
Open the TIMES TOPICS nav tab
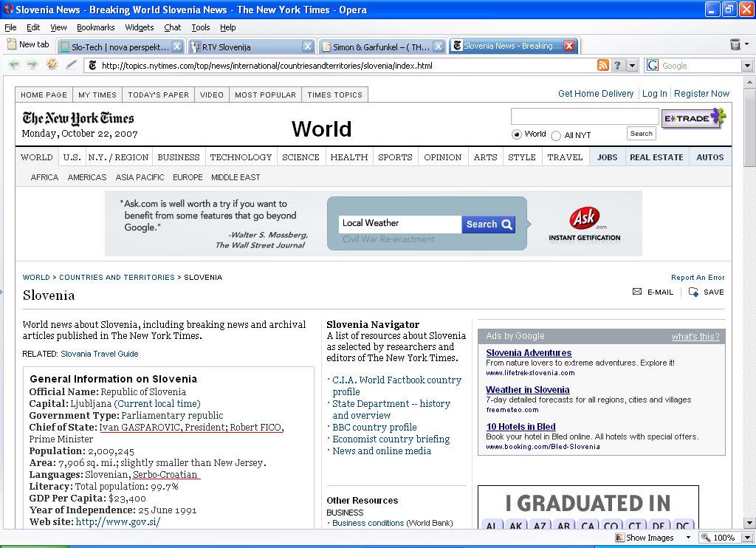click(334, 95)
